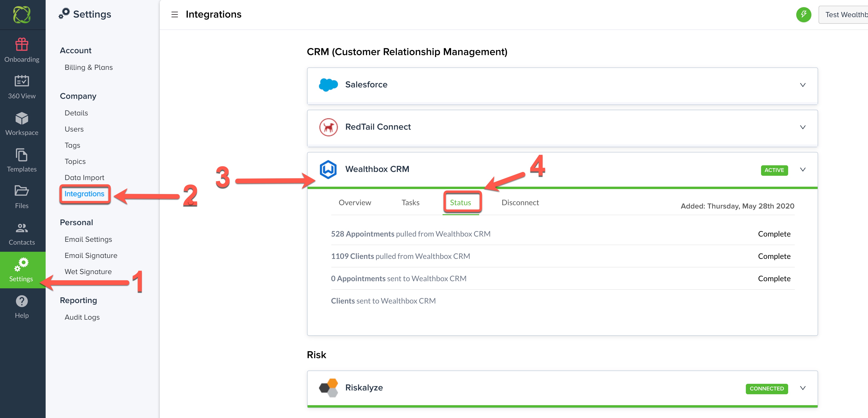Toggle the hamburger menu beside Integrations
The height and width of the screenshot is (418, 868).
[174, 14]
